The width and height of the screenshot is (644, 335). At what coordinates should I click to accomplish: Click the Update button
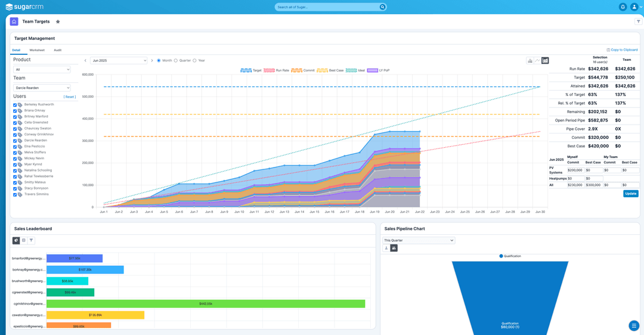(630, 194)
